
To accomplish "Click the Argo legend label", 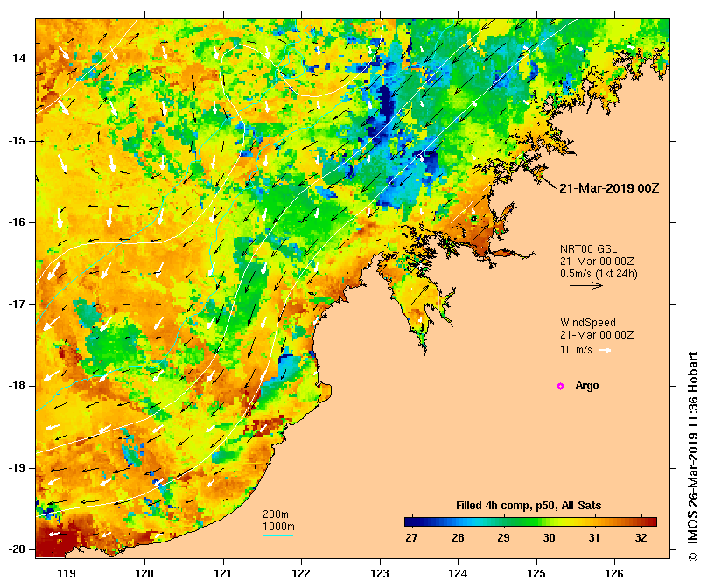I will [587, 386].
